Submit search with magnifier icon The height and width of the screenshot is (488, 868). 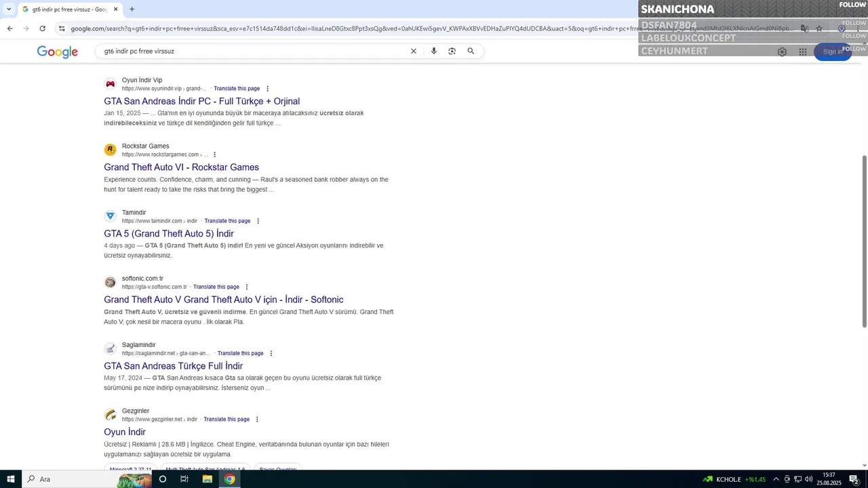click(471, 51)
